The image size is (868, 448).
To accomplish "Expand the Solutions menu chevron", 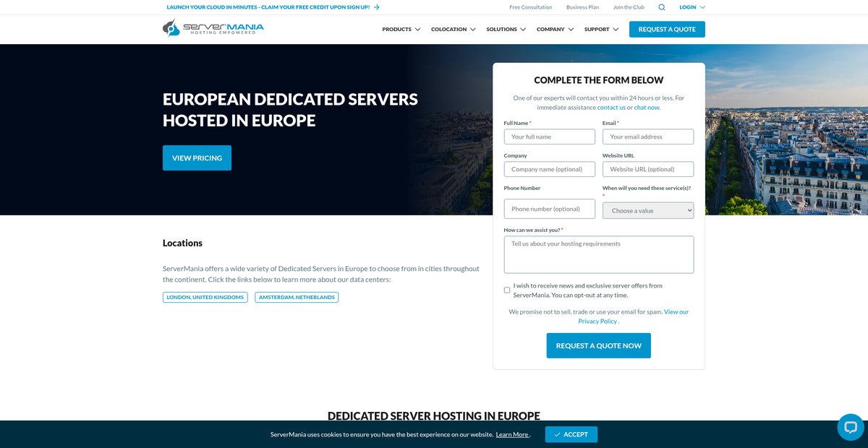I will 523,30.
